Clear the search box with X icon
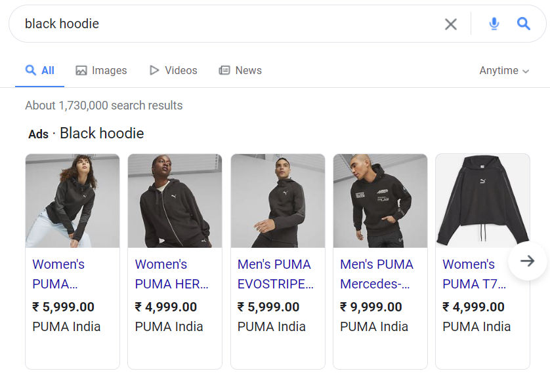Screen dimensions: 550x392 451,24
